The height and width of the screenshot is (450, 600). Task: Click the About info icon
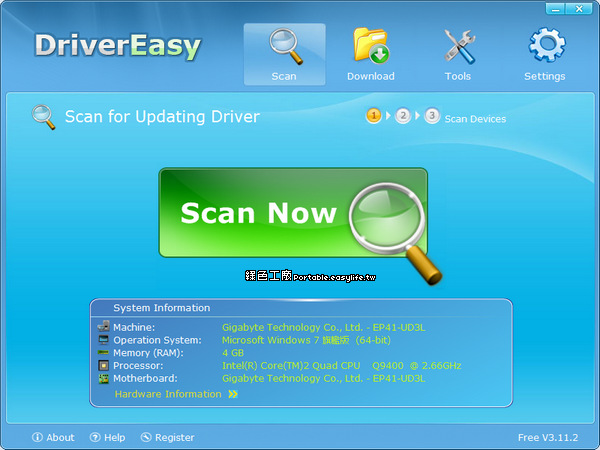click(37, 437)
